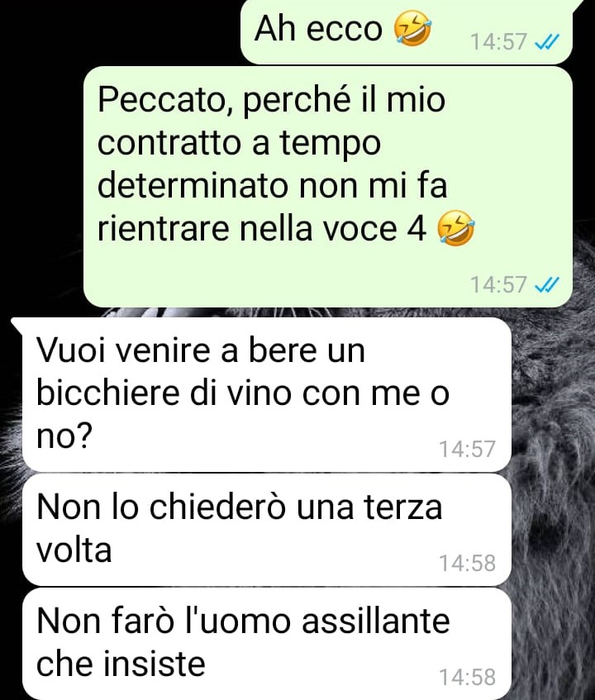Click the black wallpaper area left of 'Ah ecco'
This screenshot has height=700, width=595.
[x=121, y=31]
